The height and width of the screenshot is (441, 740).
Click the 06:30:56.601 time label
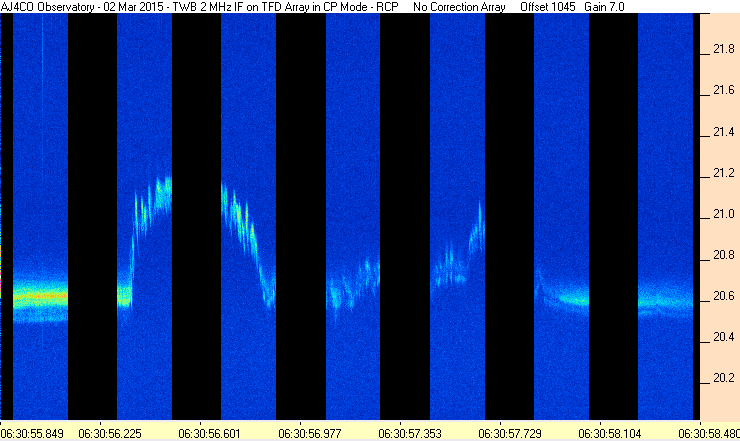click(210, 433)
